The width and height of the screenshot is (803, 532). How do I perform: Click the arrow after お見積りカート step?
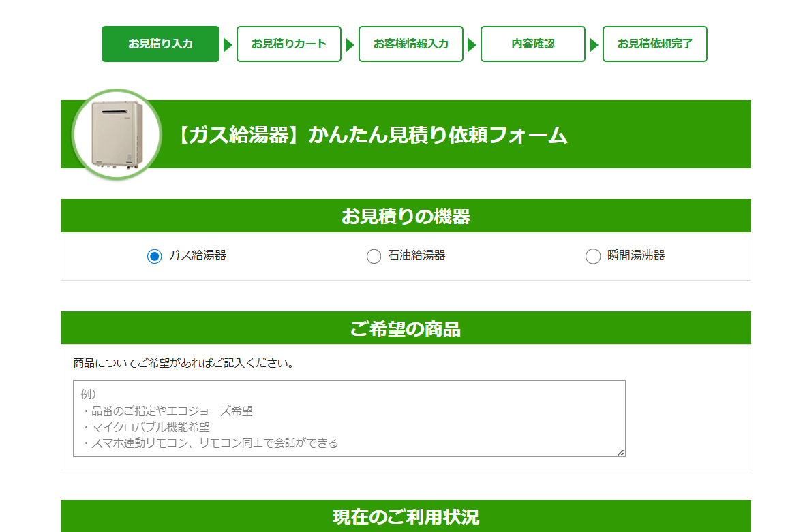pyautogui.click(x=350, y=45)
